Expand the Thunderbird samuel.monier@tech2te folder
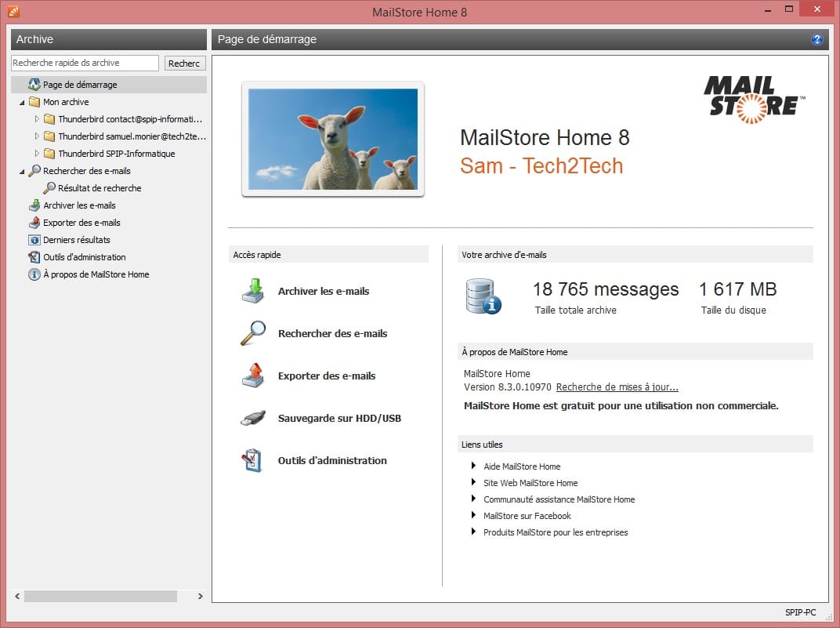840x628 pixels. point(37,136)
